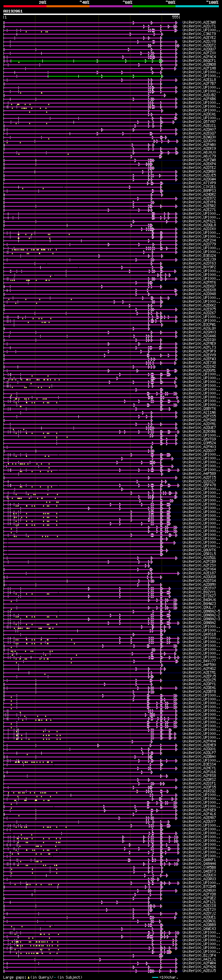Click hit label UniRef100_B8MPS3
The height and width of the screenshot is (980, 222).
[x=199, y=191]
